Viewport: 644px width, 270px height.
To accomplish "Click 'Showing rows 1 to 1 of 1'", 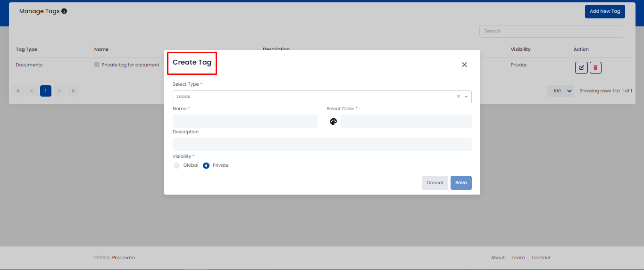I will click(x=606, y=91).
